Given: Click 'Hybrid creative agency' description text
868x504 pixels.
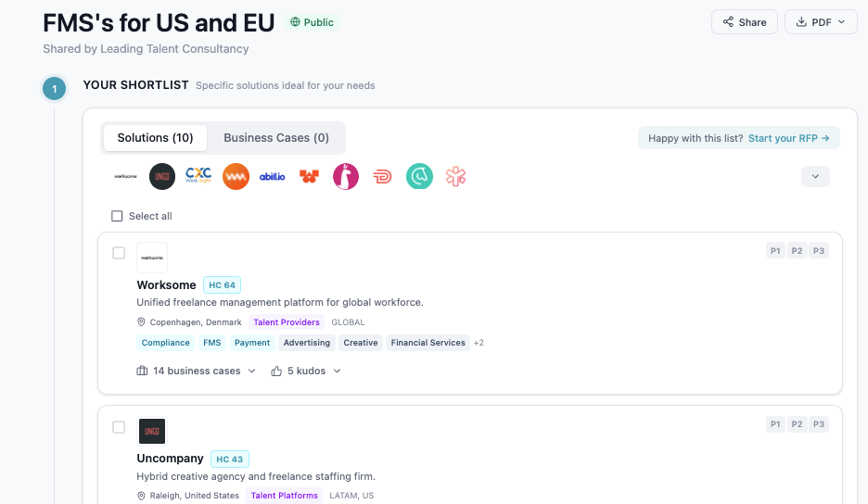Looking at the screenshot, I should click(256, 476).
